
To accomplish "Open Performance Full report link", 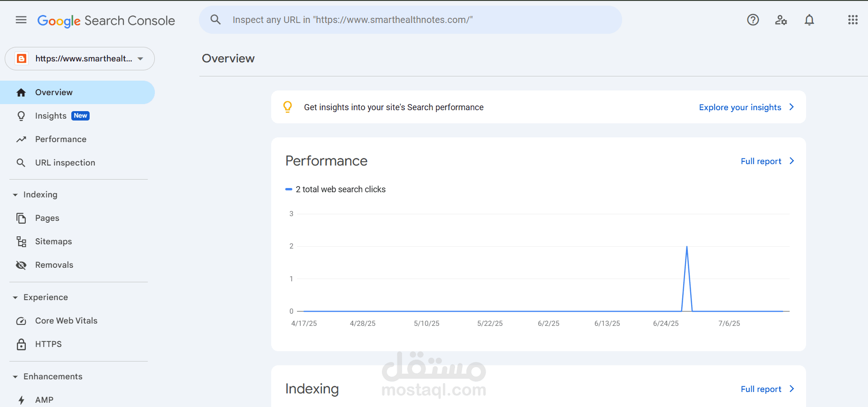I will coord(761,161).
